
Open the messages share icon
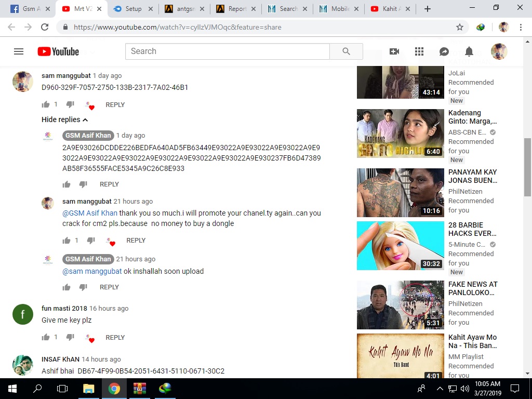coord(444,51)
